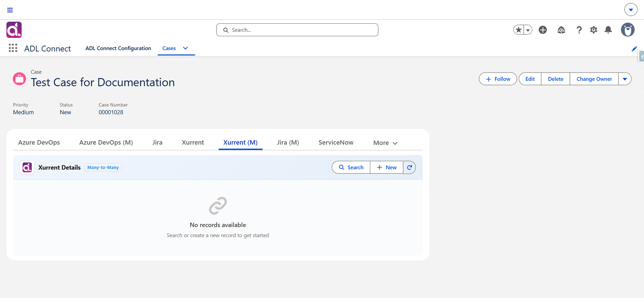Click the Edit button
644x298 pixels.
(530, 79)
